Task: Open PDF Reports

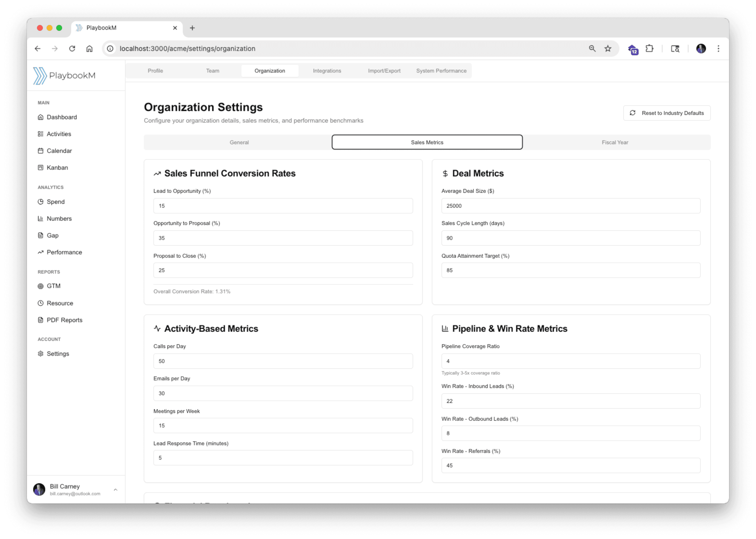Action: coord(64,320)
